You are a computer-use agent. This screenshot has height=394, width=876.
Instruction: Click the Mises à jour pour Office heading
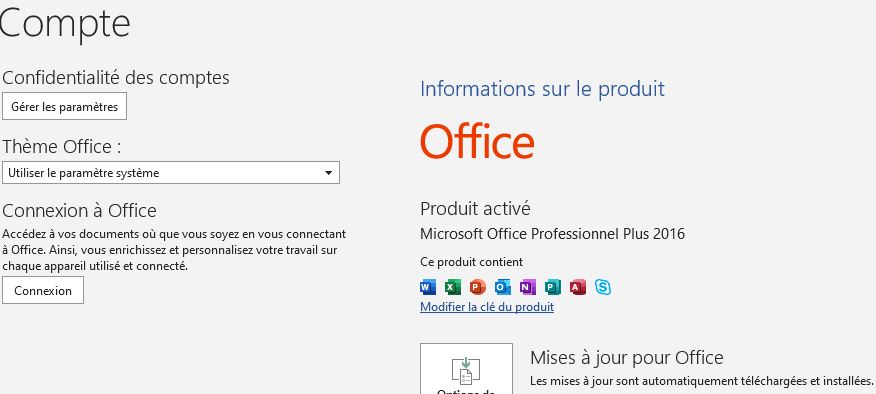click(x=626, y=357)
